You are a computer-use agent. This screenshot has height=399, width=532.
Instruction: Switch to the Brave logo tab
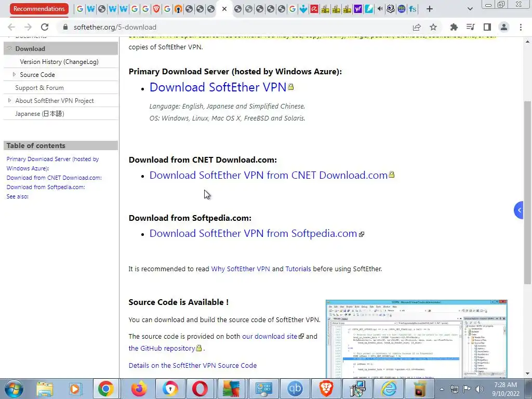click(156, 9)
